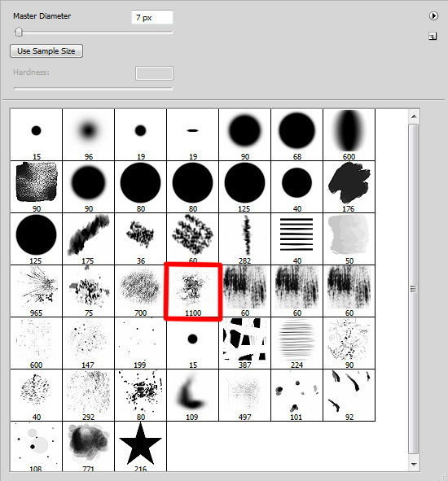Choose the starburst splatter brush 965
Screen dimensions: 448x481
click(x=36, y=291)
